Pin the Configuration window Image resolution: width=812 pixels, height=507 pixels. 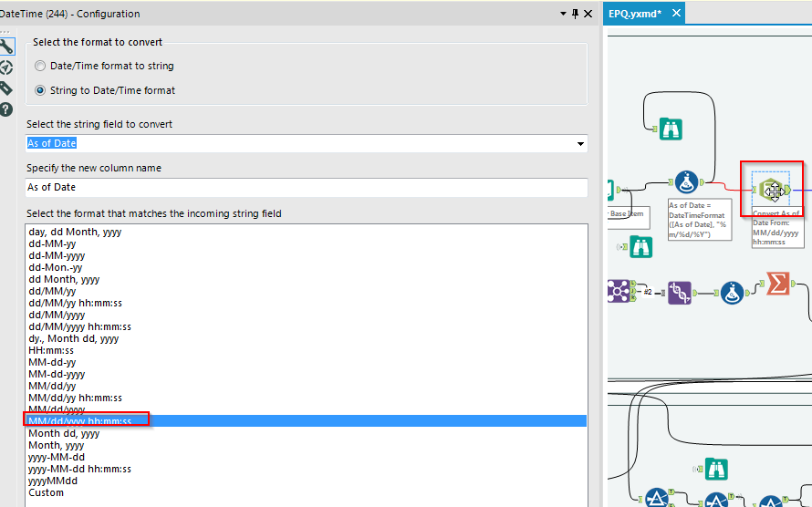pyautogui.click(x=576, y=14)
